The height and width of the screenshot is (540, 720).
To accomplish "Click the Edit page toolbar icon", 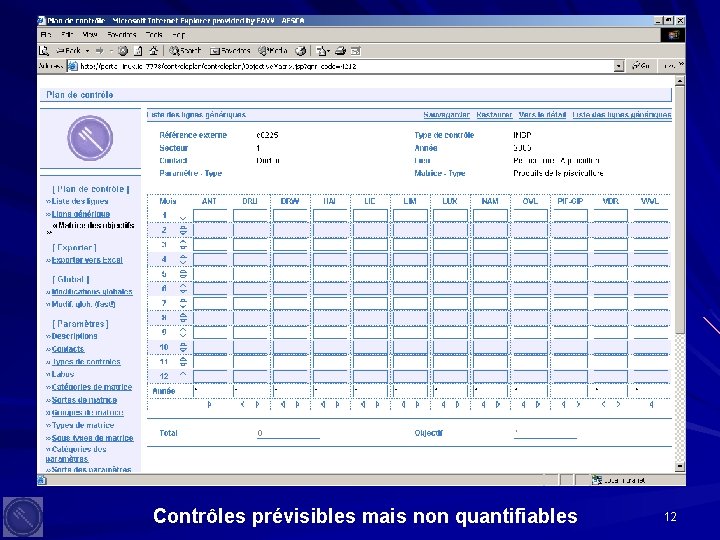I will 356,51.
